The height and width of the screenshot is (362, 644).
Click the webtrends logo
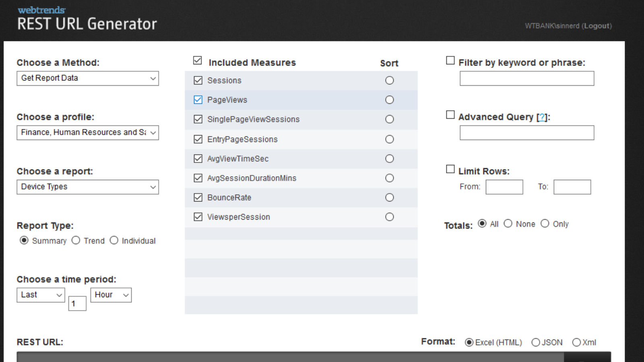41,10
